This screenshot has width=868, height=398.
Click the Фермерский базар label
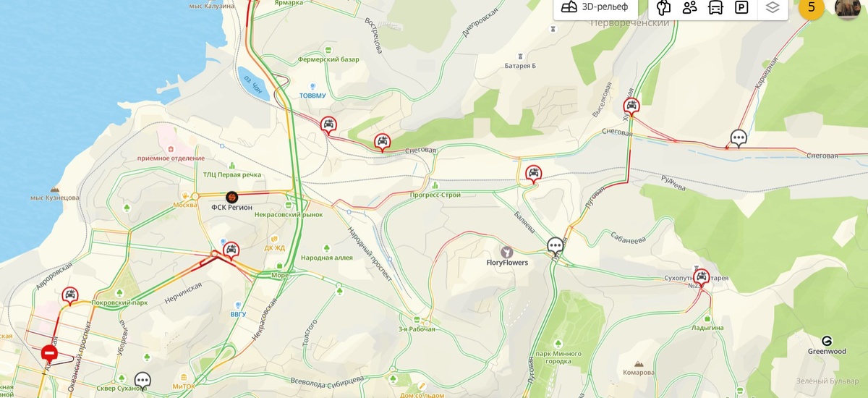tap(328, 59)
